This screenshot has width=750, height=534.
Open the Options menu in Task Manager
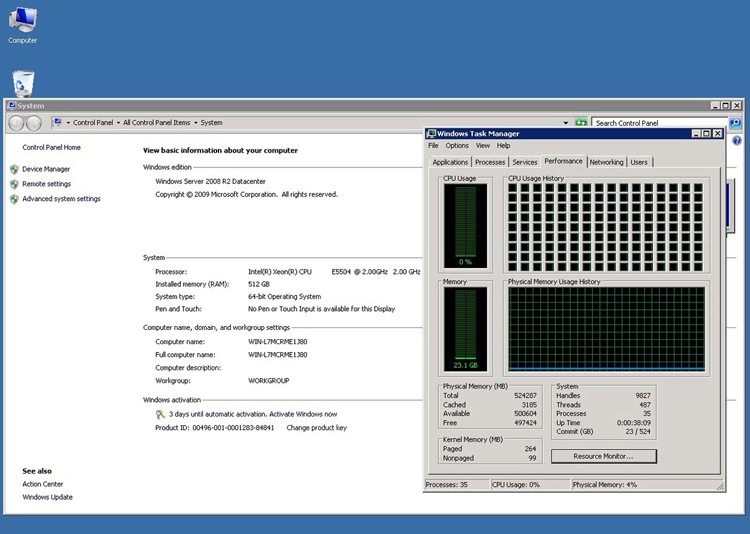pyautogui.click(x=457, y=145)
